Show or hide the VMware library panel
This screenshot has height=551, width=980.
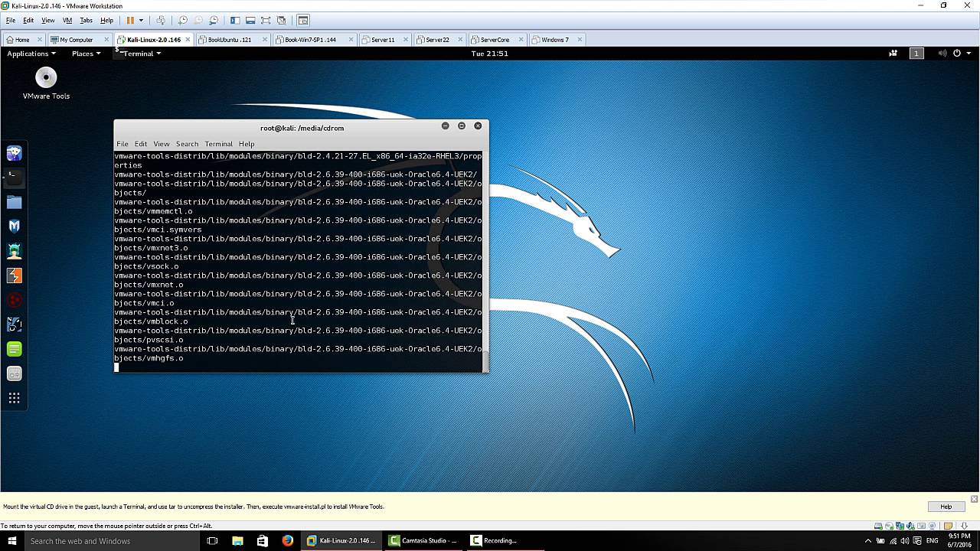235,20
